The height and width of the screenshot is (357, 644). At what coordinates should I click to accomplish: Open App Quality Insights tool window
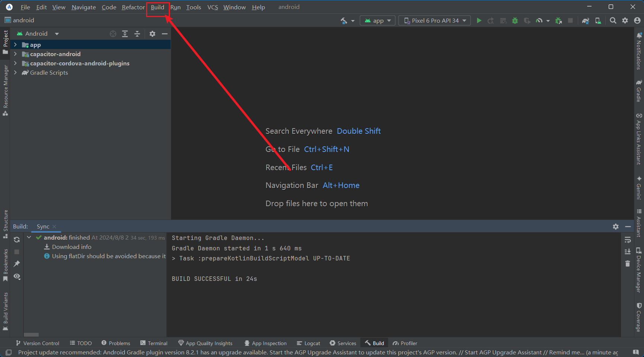click(x=205, y=343)
